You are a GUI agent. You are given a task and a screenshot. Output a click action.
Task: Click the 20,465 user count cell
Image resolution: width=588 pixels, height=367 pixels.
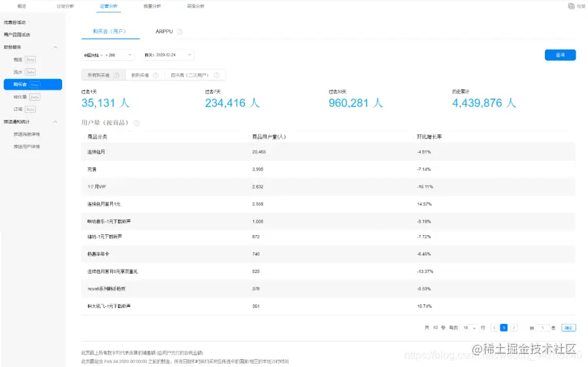click(259, 152)
